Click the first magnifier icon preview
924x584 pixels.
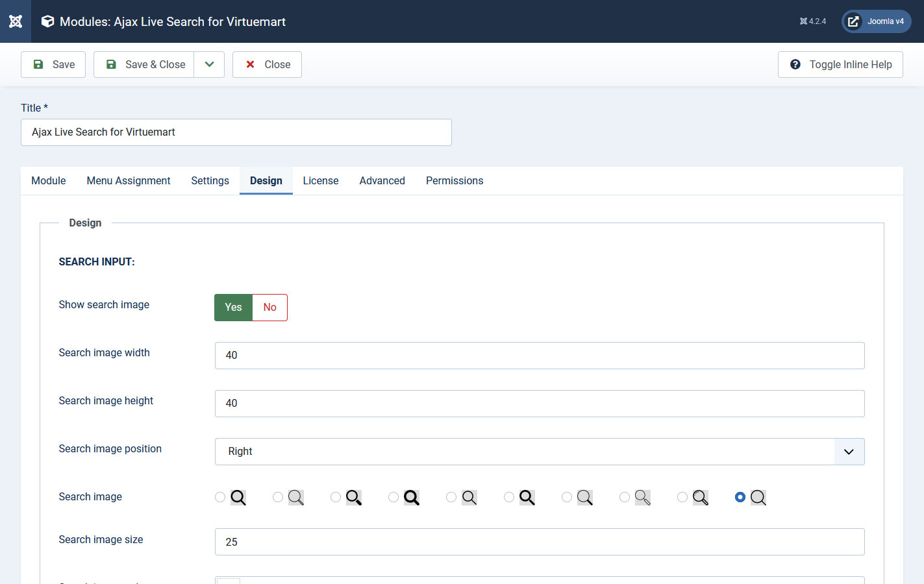pyautogui.click(x=238, y=498)
